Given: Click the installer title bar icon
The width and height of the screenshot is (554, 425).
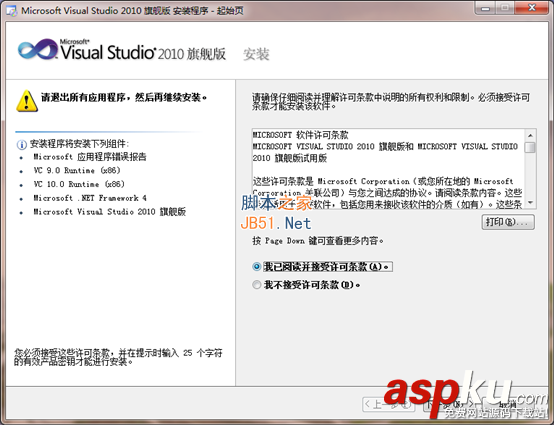Looking at the screenshot, I should (x=11, y=11).
